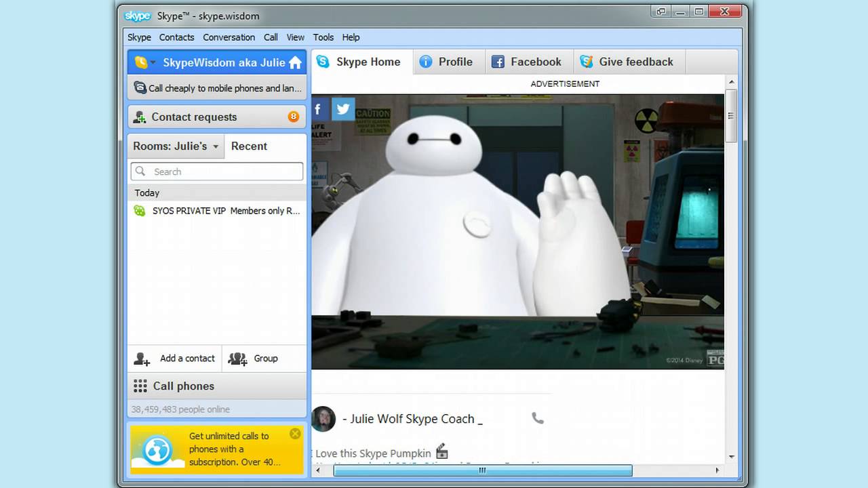The image size is (868, 488).
Task: Open the Conversation menu
Action: click(x=229, y=37)
